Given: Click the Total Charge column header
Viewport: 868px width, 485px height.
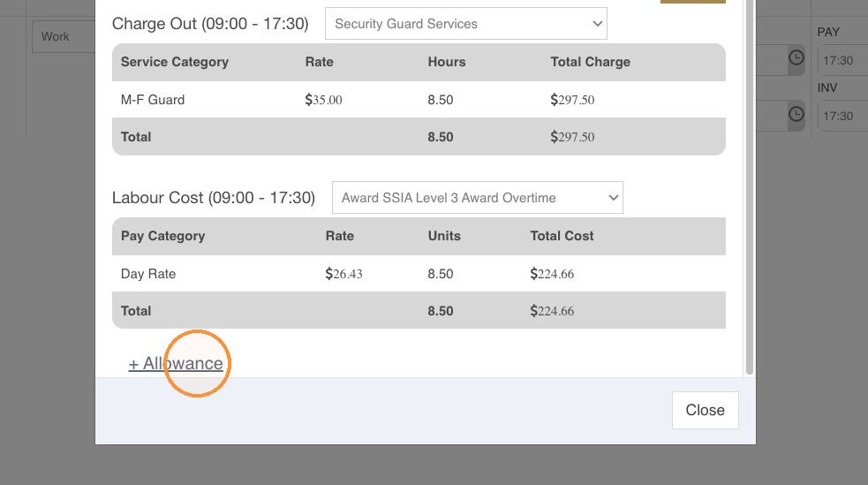Looking at the screenshot, I should pyautogui.click(x=590, y=62).
